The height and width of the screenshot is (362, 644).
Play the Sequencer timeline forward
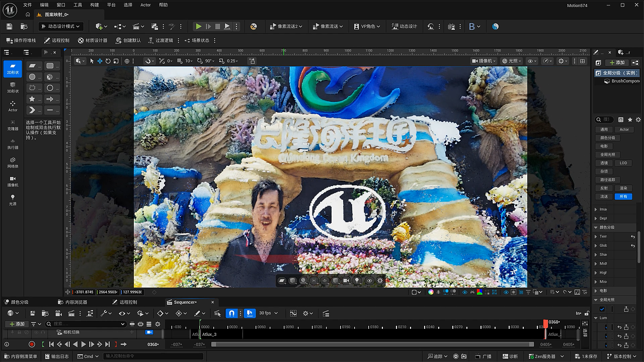[x=84, y=344]
